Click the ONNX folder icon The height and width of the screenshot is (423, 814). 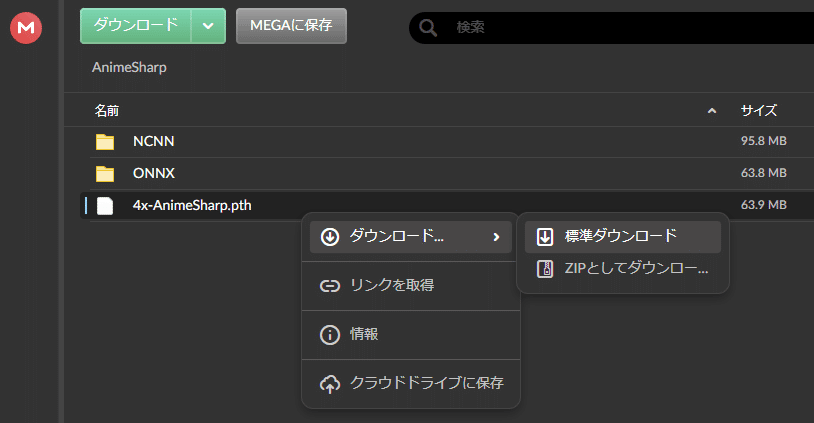(x=105, y=173)
